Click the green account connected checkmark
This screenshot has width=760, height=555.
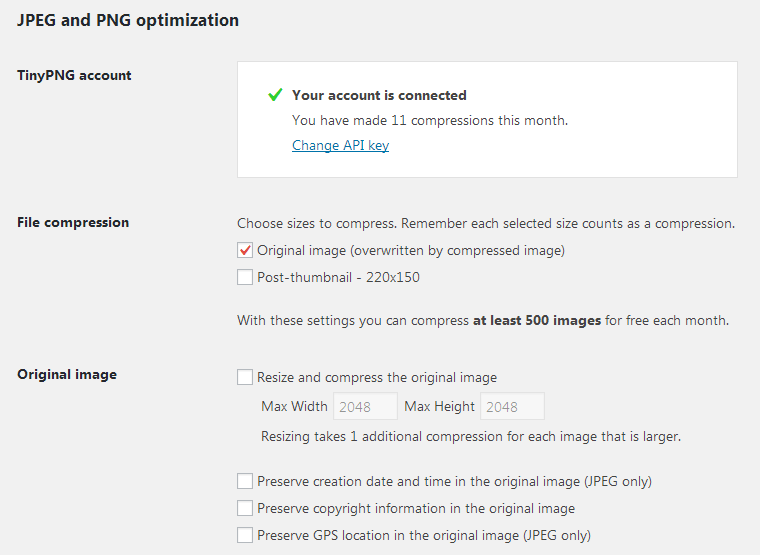pos(275,95)
